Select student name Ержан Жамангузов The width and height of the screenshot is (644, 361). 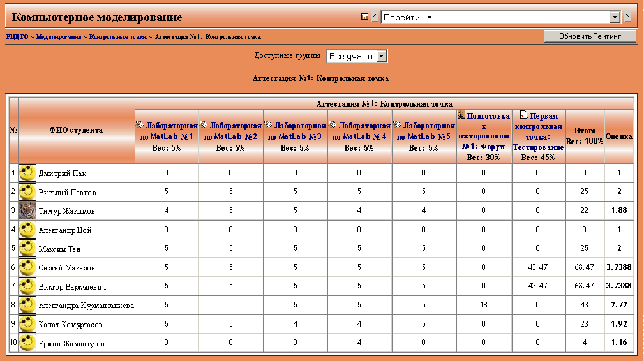[71, 343]
